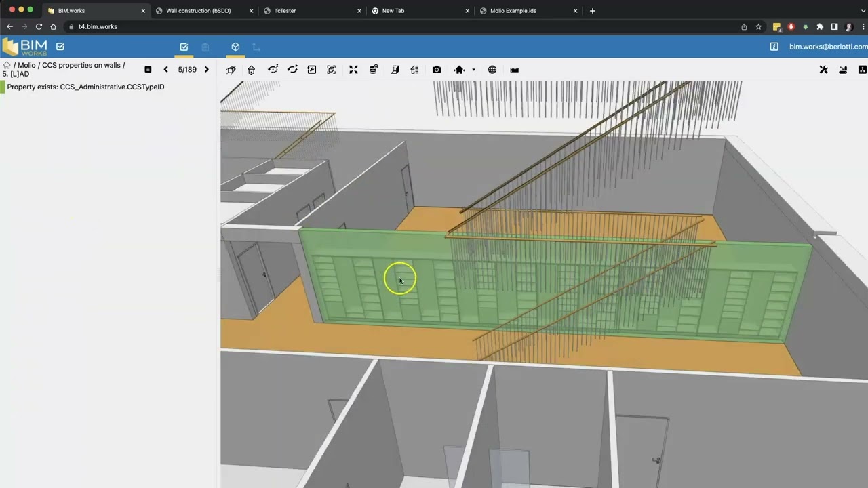Click the green download arrow extension icon
This screenshot has width=868, height=488.
click(806, 26)
